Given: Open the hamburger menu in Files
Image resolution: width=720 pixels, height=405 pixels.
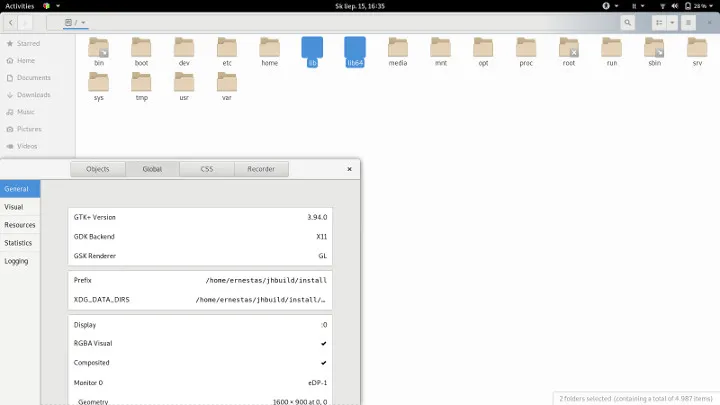Looking at the screenshot, I should 688,22.
